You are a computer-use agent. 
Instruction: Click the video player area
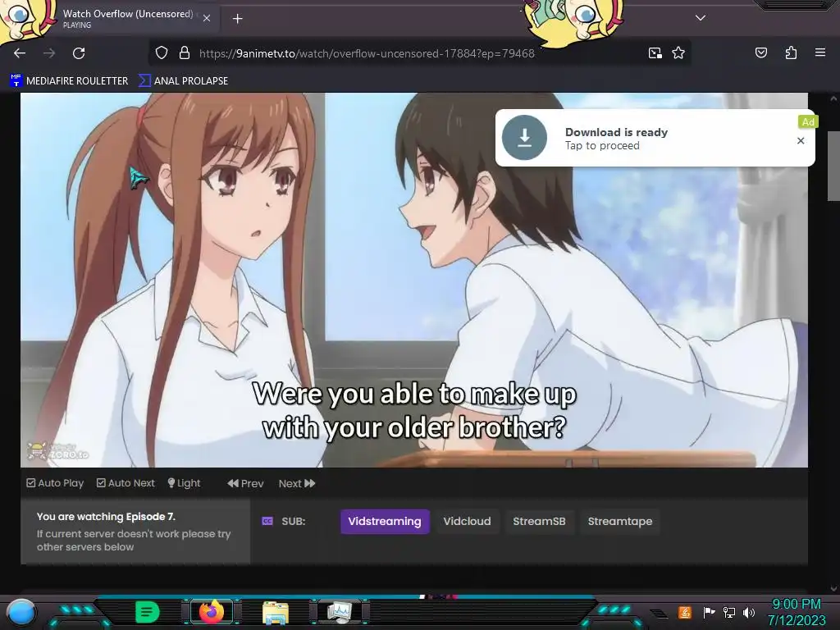click(413, 280)
